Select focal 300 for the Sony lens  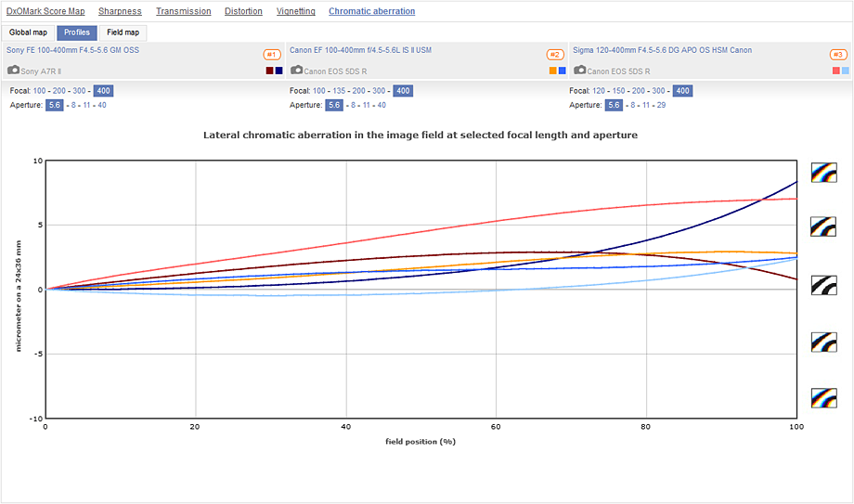coord(80,91)
